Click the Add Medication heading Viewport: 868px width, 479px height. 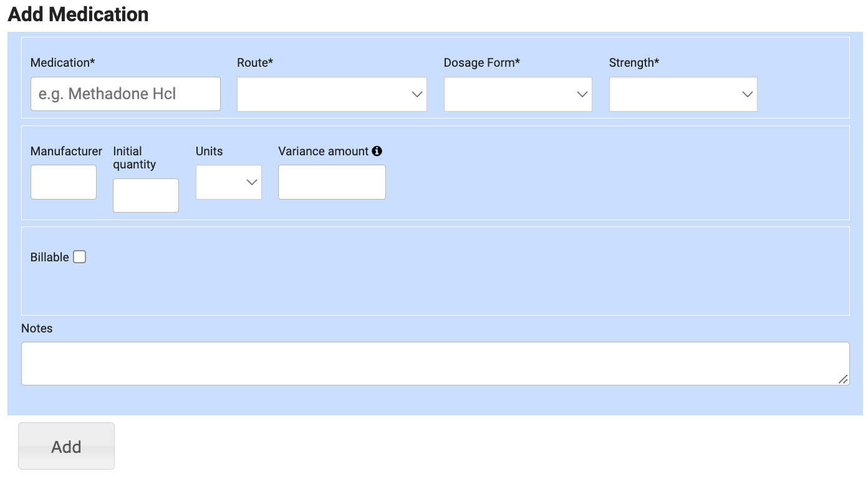click(x=78, y=14)
